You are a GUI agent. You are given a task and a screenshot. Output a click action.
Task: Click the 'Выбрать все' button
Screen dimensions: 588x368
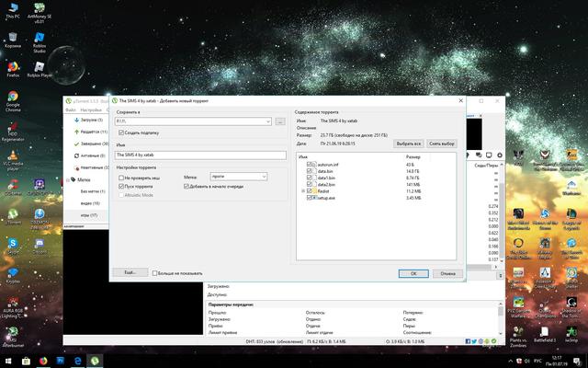408,144
